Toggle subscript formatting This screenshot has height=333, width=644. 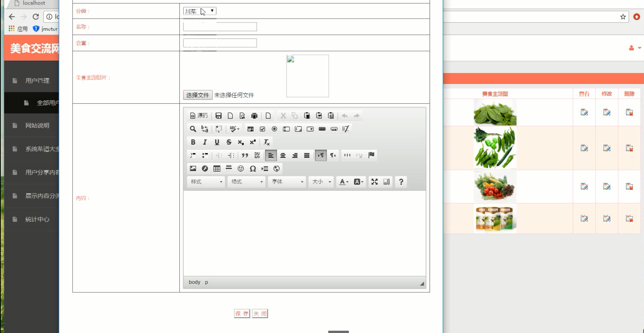[241, 142]
